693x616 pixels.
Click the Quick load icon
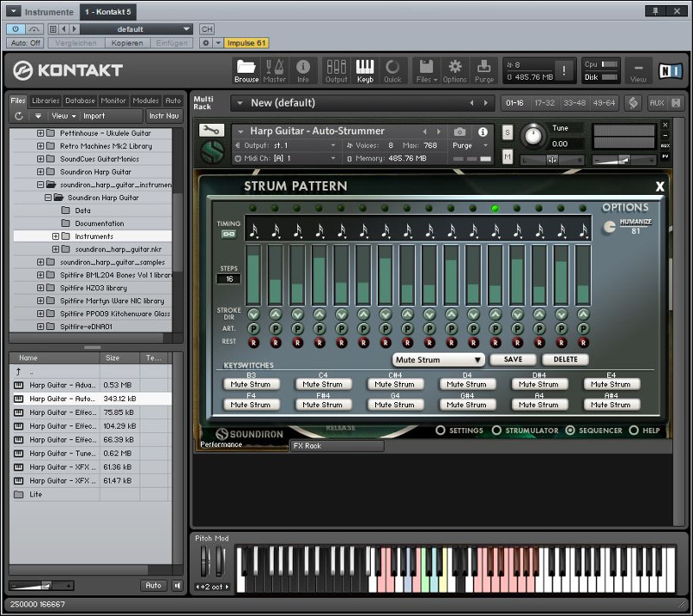pyautogui.click(x=392, y=70)
